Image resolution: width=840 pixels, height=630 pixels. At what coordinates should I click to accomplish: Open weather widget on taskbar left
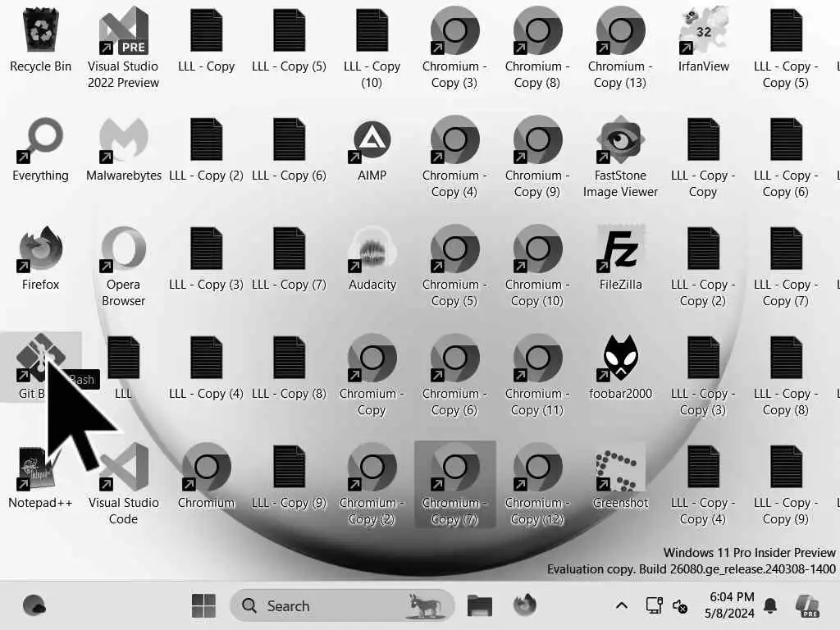click(34, 606)
